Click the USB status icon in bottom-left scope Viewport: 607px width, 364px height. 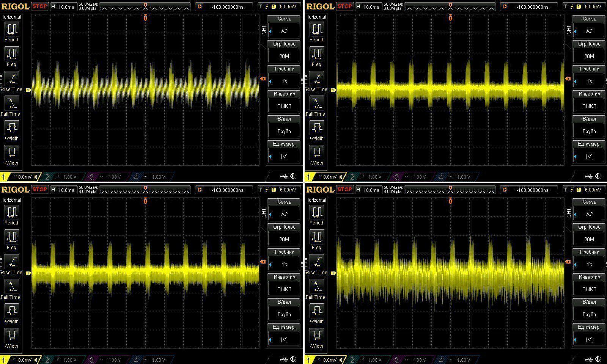coord(284,359)
